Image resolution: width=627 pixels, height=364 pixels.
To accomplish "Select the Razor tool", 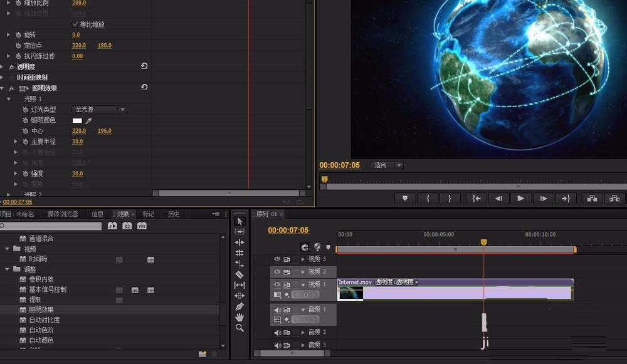I will (x=240, y=274).
